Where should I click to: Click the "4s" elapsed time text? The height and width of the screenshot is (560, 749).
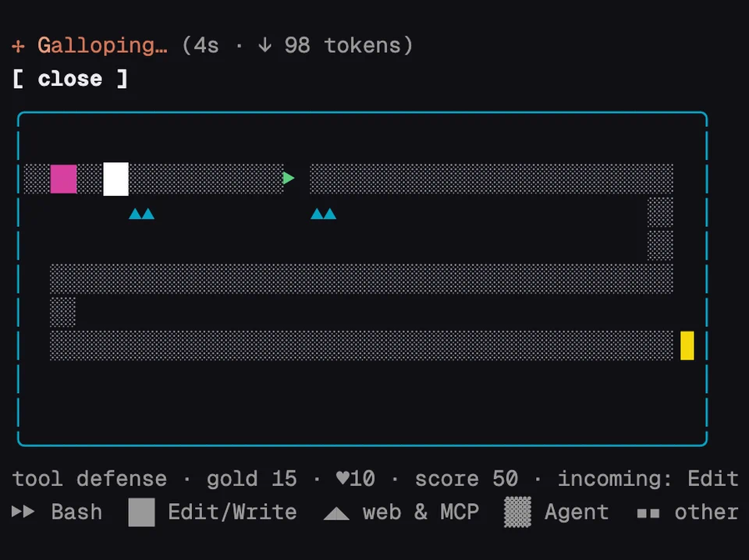coord(206,46)
